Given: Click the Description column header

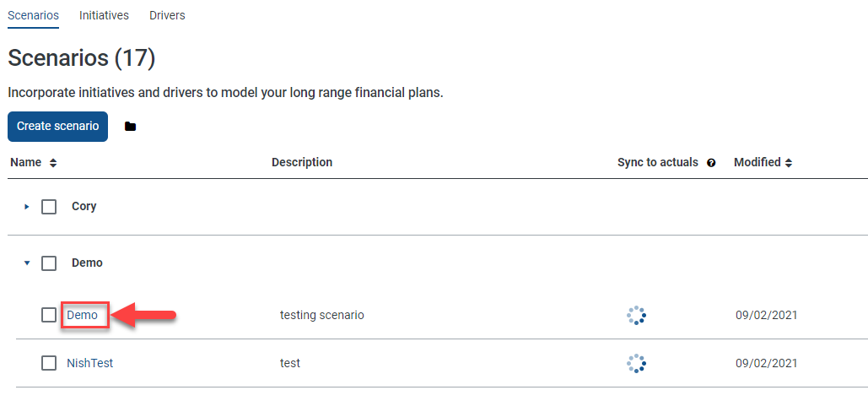Looking at the screenshot, I should (302, 162).
